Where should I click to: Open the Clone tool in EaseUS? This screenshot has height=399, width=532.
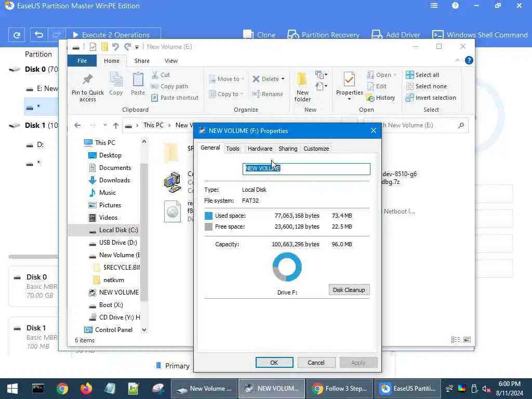tap(259, 35)
